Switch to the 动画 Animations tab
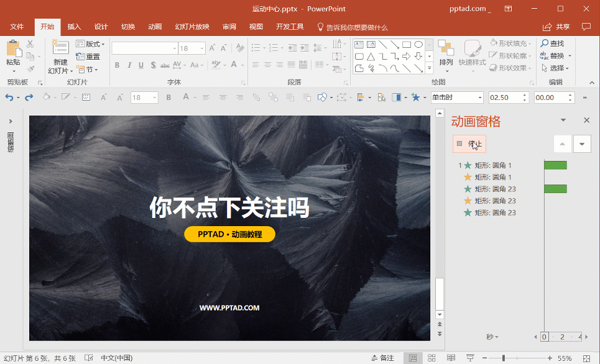 [155, 27]
